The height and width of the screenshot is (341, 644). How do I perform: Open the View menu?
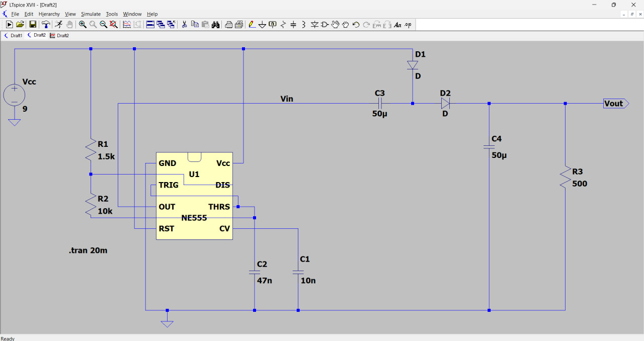(x=70, y=14)
